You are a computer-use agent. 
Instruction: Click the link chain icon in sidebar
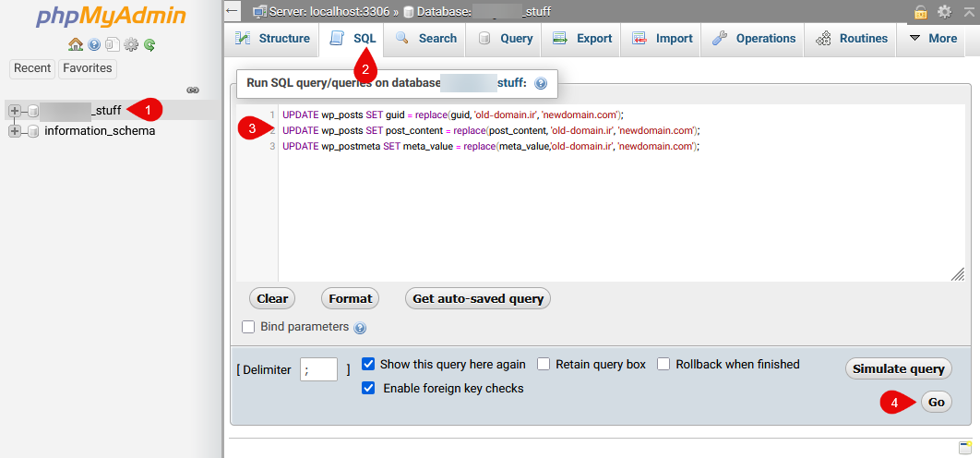(x=193, y=90)
